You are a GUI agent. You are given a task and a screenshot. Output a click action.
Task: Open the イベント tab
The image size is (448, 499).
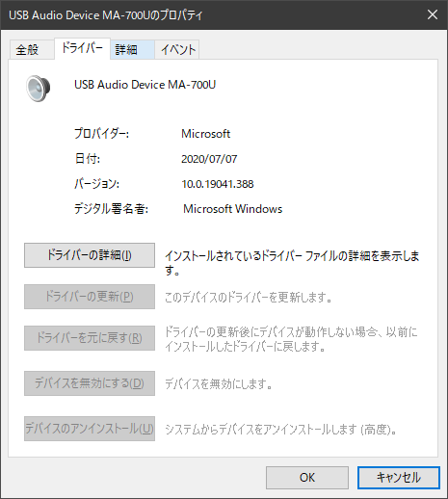coord(177,49)
